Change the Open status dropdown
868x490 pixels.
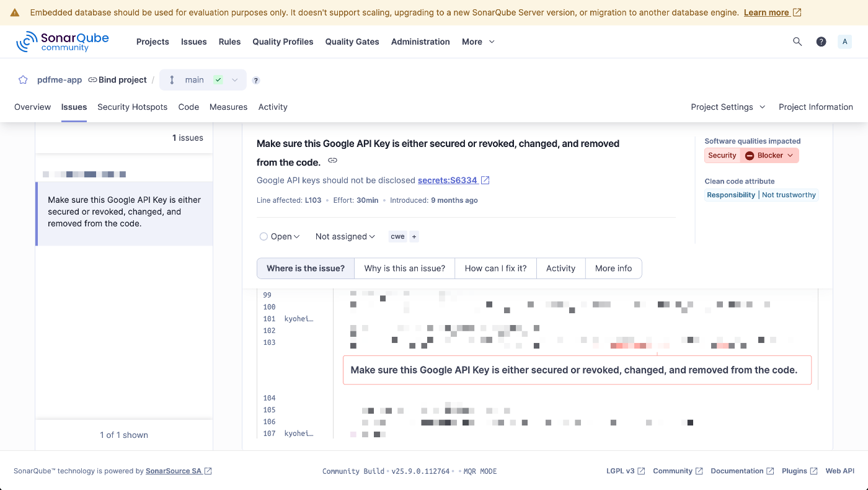[280, 236]
